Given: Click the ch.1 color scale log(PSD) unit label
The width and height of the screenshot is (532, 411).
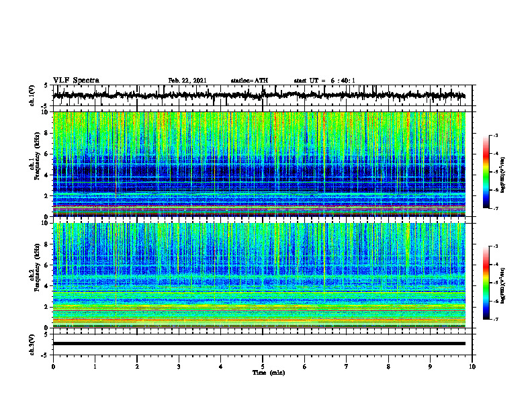Looking at the screenshot, I should click(x=503, y=175).
